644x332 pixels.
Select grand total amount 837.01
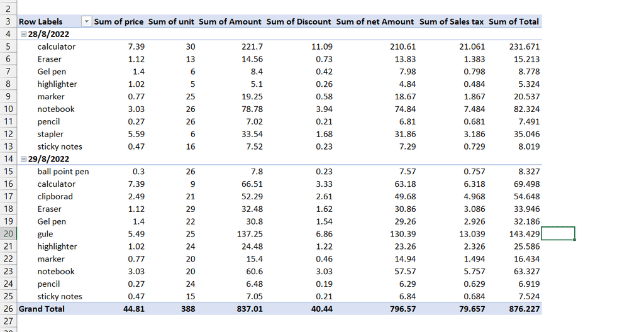(x=249, y=309)
